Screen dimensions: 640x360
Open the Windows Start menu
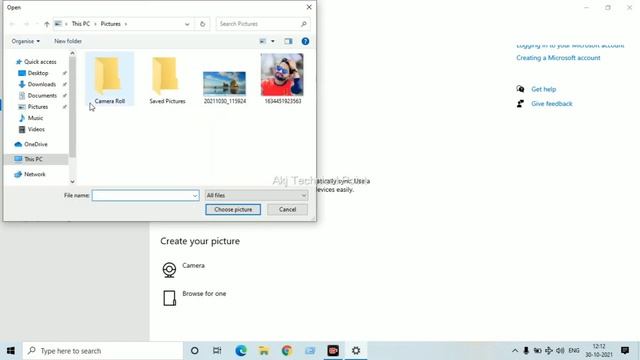[11, 351]
